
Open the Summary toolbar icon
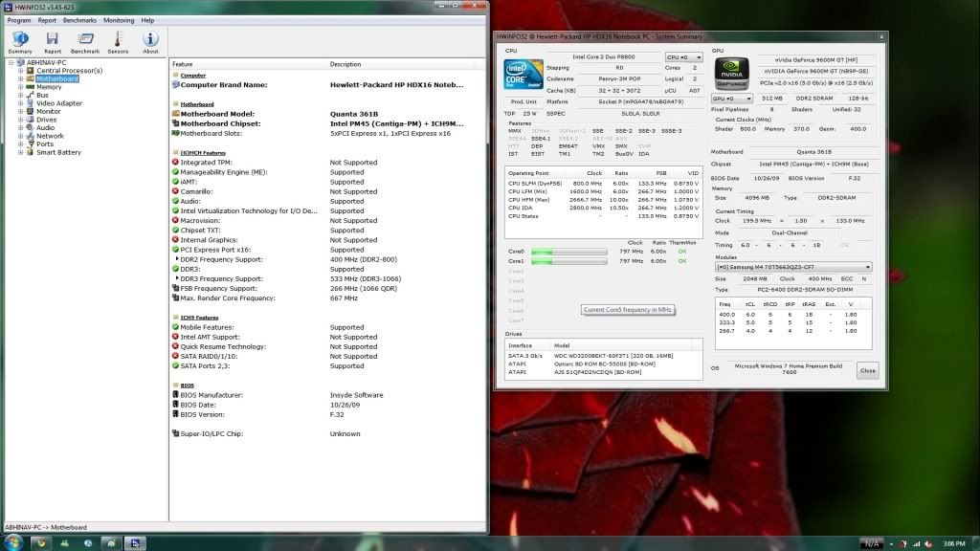pyautogui.click(x=20, y=42)
